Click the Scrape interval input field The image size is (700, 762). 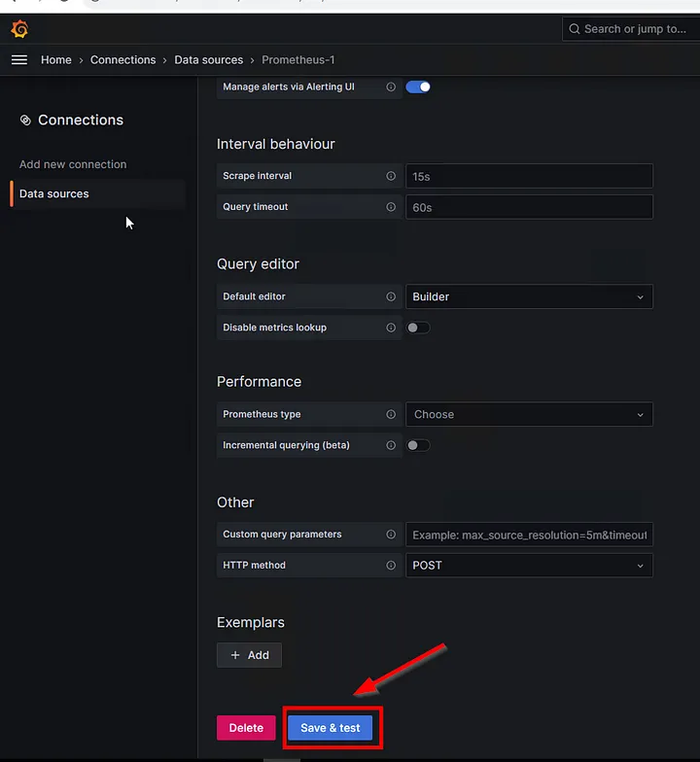[x=529, y=176]
